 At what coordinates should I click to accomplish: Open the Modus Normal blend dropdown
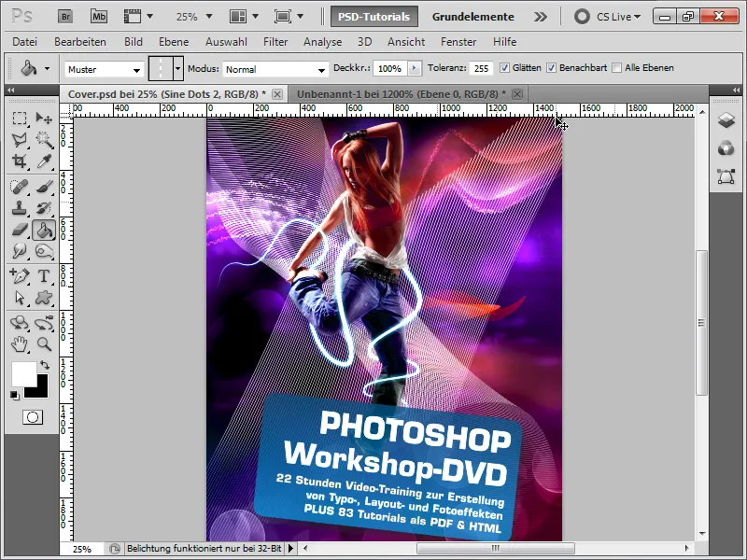point(275,69)
